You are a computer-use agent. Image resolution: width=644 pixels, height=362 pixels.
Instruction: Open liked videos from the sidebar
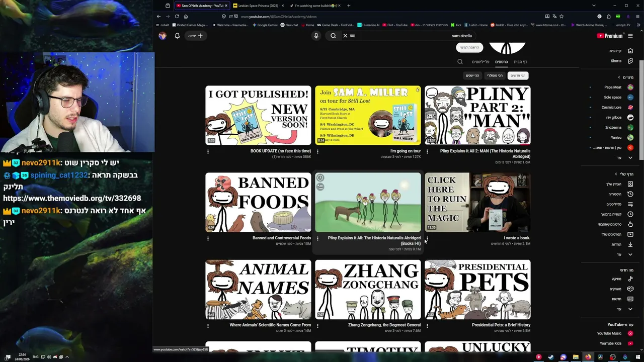[616, 224]
